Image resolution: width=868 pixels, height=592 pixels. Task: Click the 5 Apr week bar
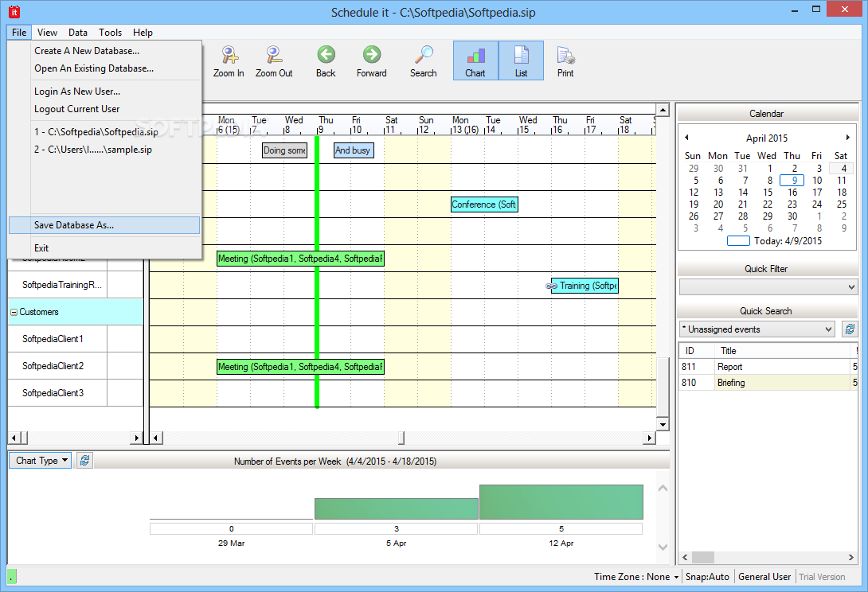click(397, 508)
